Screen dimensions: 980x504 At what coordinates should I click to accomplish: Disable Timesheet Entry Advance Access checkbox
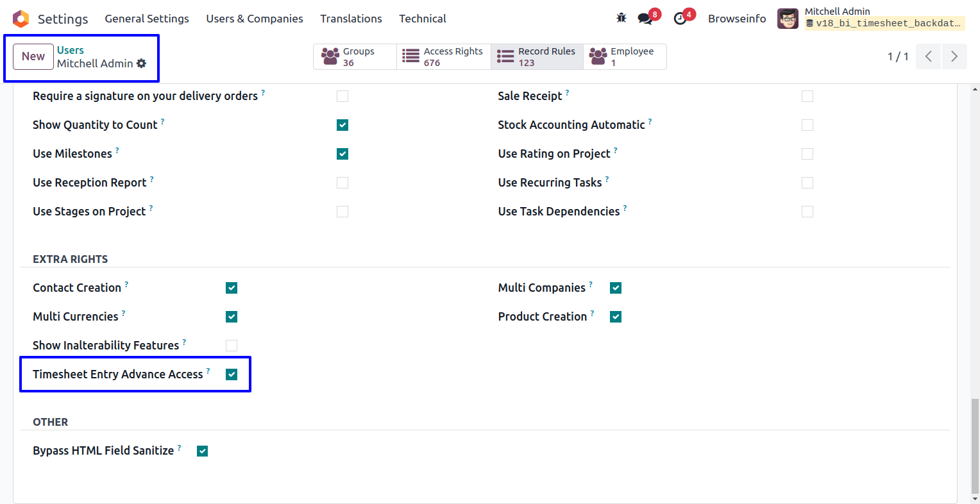(x=232, y=374)
